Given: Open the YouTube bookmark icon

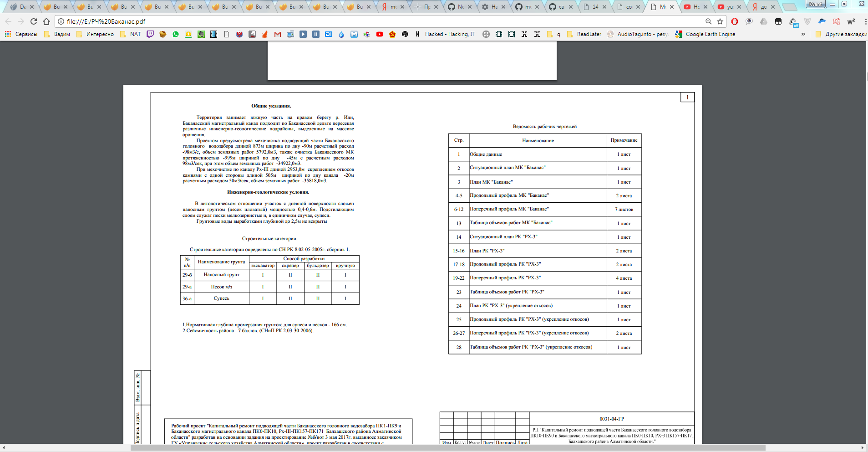Looking at the screenshot, I should tap(380, 34).
